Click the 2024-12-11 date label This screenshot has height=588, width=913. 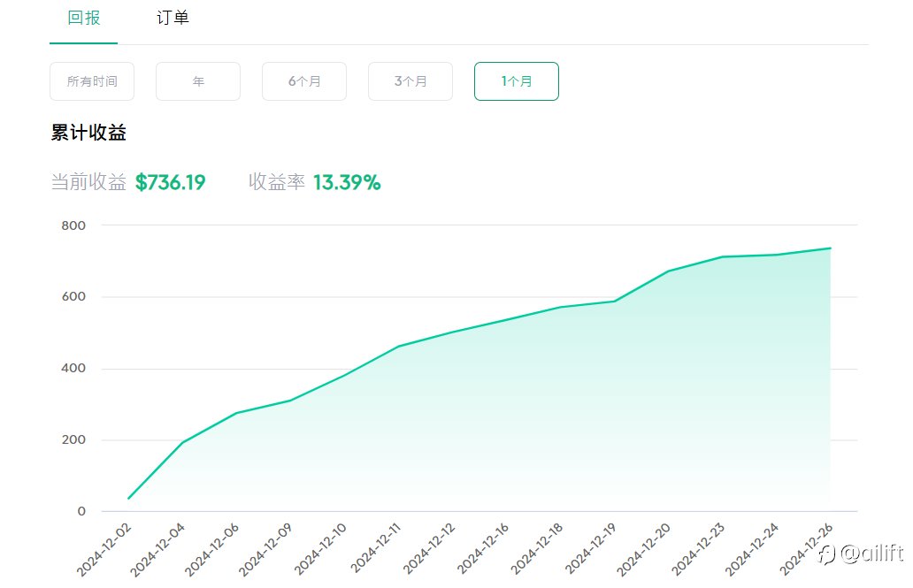pyautogui.click(x=376, y=549)
